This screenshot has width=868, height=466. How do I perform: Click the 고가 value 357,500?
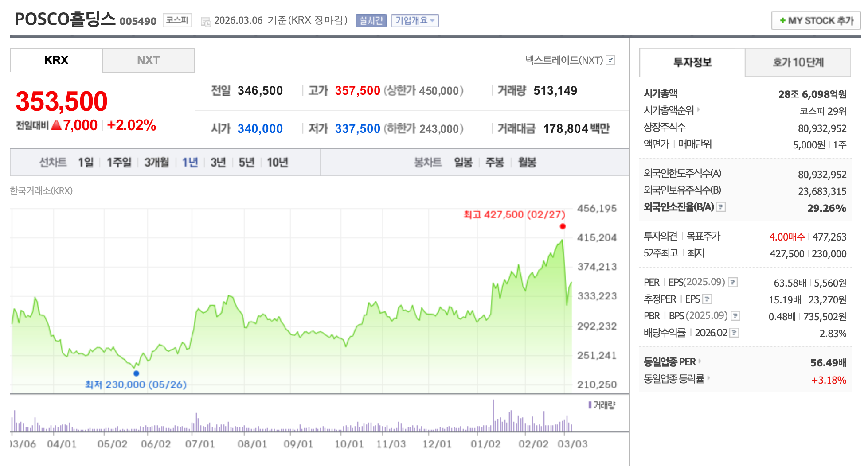point(358,91)
